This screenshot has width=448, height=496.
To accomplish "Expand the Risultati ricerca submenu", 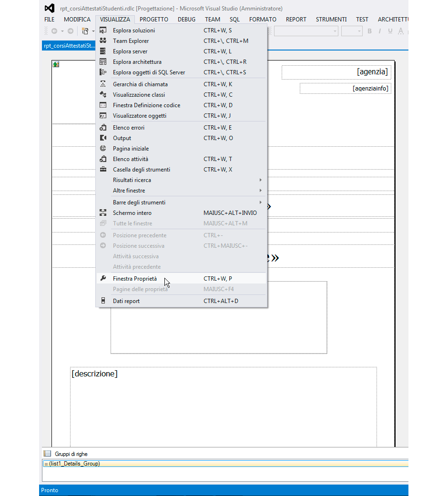I will click(260, 180).
